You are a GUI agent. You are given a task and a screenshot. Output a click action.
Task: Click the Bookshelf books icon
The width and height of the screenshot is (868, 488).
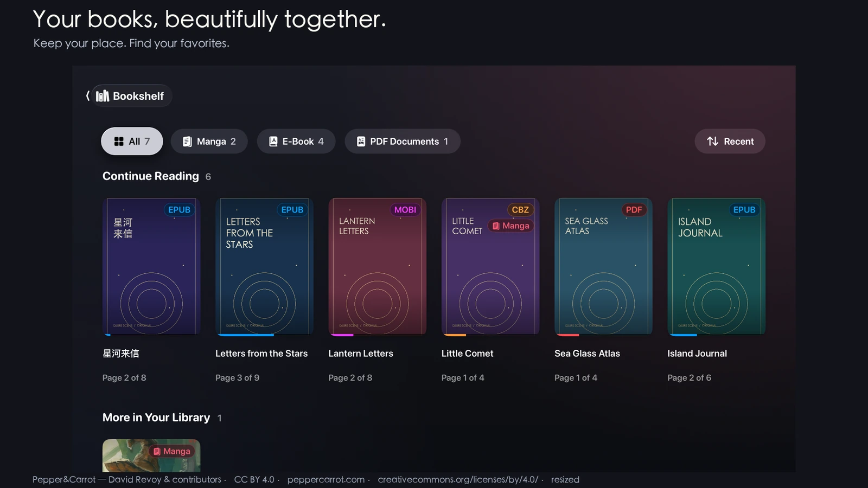coord(103,96)
